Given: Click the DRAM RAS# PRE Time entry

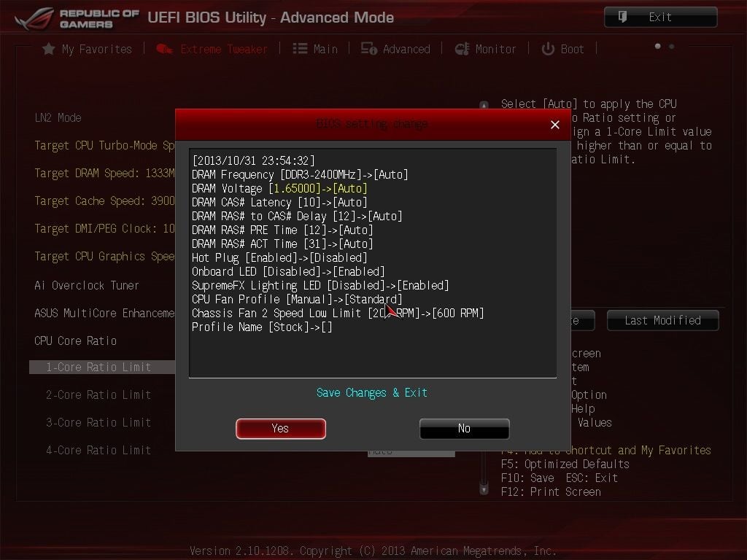Looking at the screenshot, I should pos(282,230).
